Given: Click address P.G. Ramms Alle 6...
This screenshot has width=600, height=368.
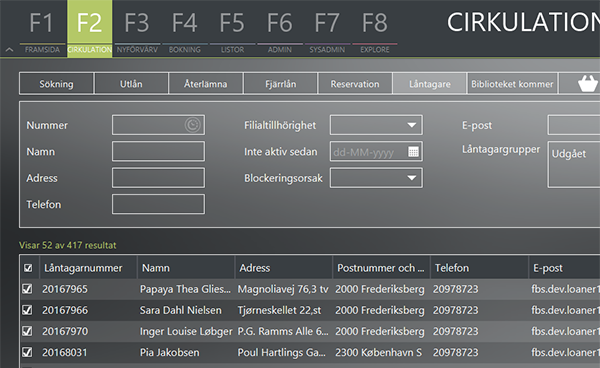Looking at the screenshot, I should [283, 331].
